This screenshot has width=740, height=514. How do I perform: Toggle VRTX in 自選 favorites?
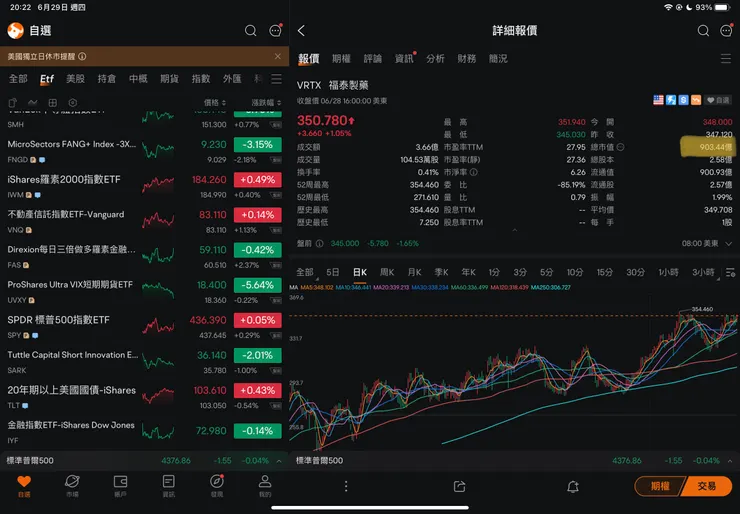(718, 100)
